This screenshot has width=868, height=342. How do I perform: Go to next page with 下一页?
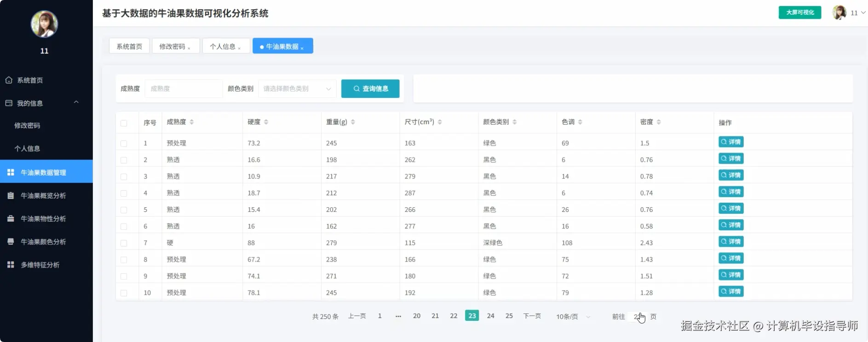pyautogui.click(x=532, y=316)
